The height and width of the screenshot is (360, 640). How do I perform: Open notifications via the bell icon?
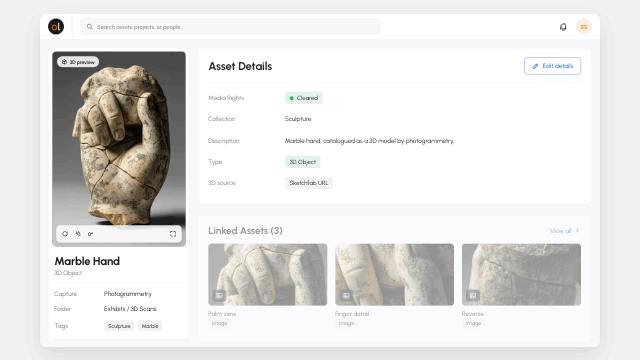(563, 27)
